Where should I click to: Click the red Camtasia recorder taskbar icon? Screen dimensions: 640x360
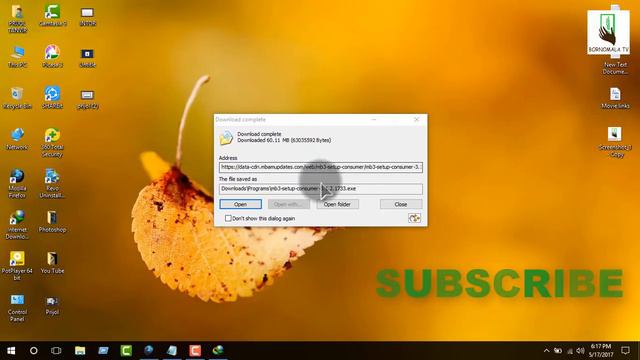click(x=195, y=351)
